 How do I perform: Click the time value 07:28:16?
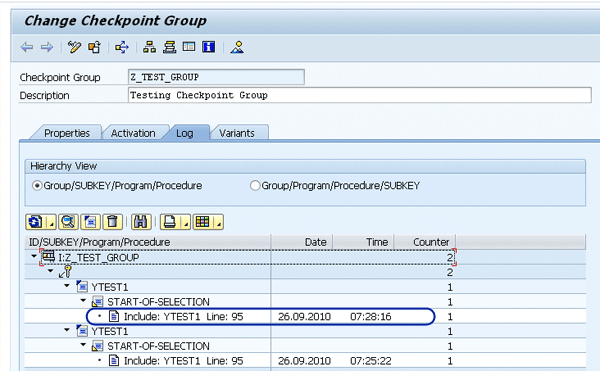[x=370, y=317]
